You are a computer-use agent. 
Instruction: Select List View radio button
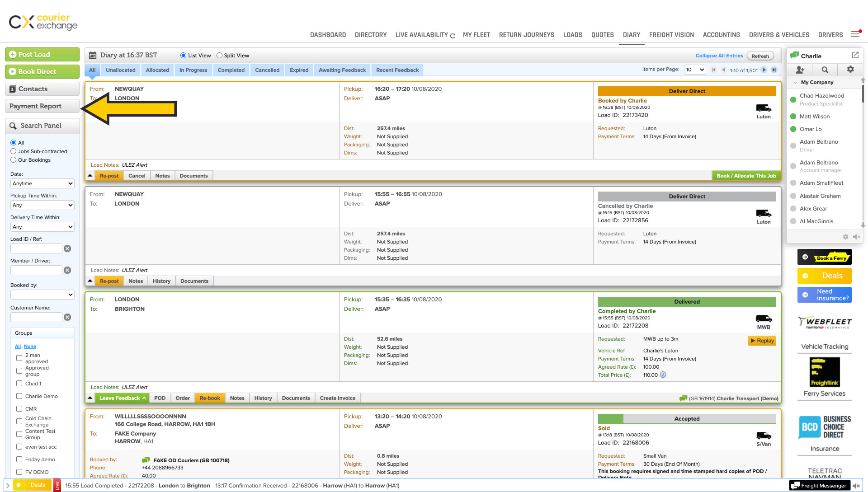click(183, 56)
